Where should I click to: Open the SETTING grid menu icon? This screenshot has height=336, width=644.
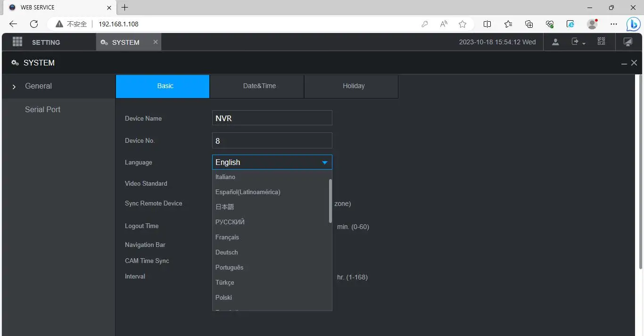click(17, 42)
